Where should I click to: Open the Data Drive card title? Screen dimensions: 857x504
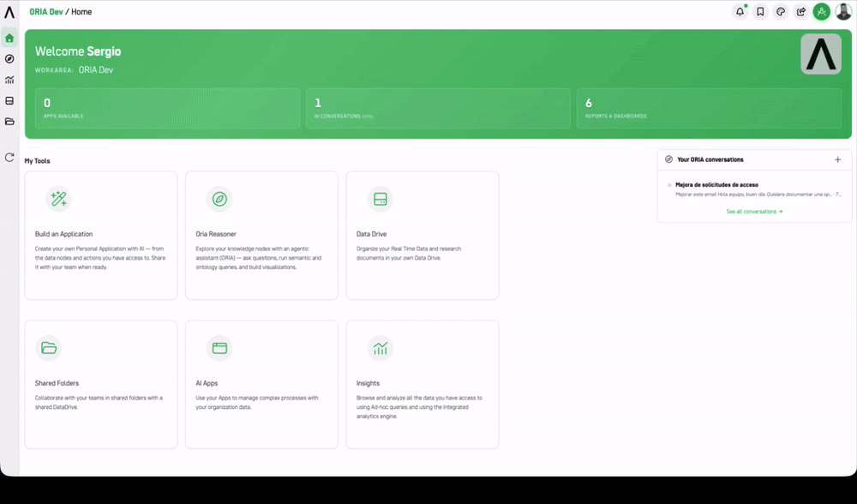[372, 234]
